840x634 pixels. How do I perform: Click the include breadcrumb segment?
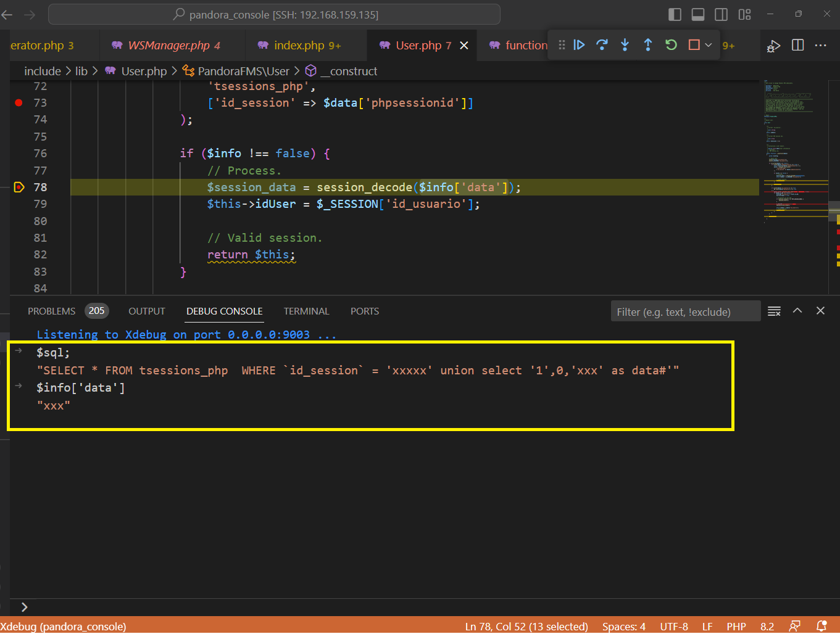pyautogui.click(x=43, y=71)
